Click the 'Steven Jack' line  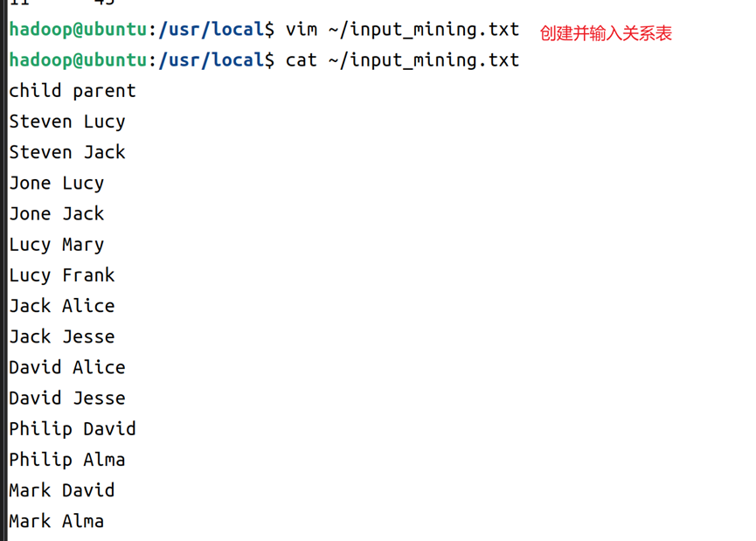pyautogui.click(x=67, y=152)
